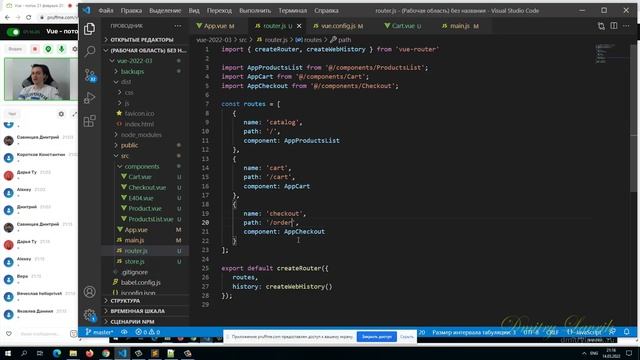This screenshot has height=360, width=640.
Task: Click the green shield icon in webinar toolbar
Action: point(48,49)
